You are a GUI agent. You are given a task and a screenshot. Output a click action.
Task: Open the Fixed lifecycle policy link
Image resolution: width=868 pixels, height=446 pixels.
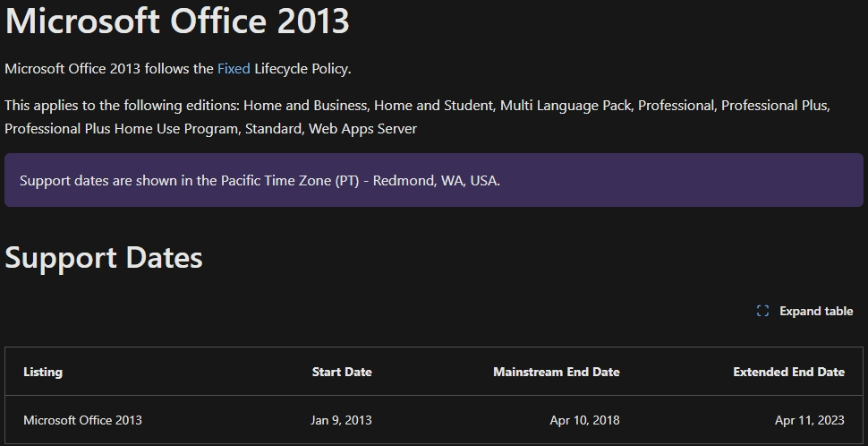[234, 68]
